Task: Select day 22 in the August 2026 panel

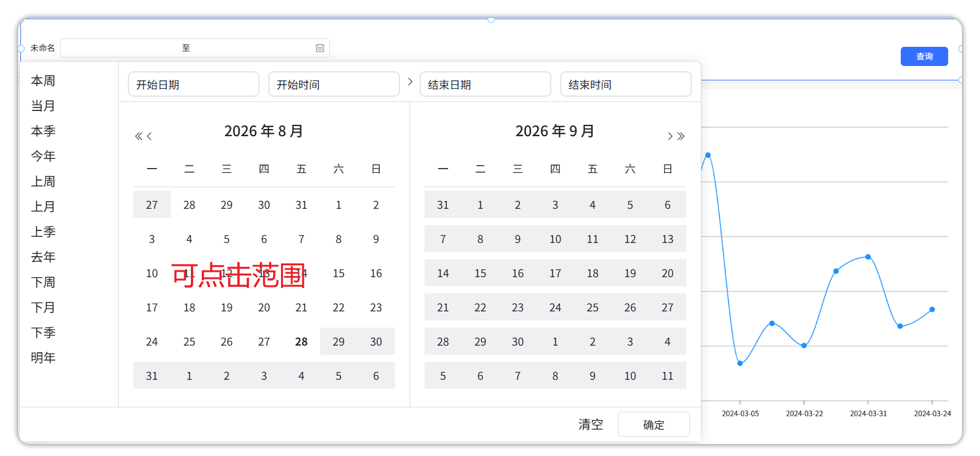Action: pos(339,307)
